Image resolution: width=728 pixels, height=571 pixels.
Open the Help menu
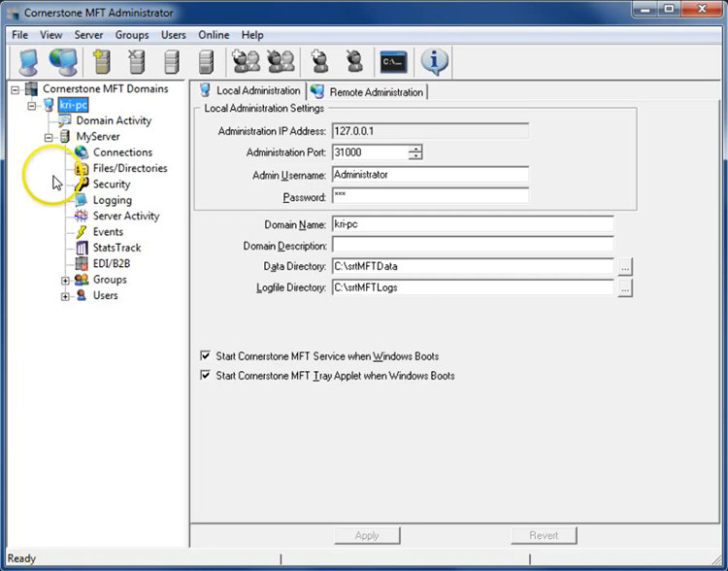click(x=252, y=35)
